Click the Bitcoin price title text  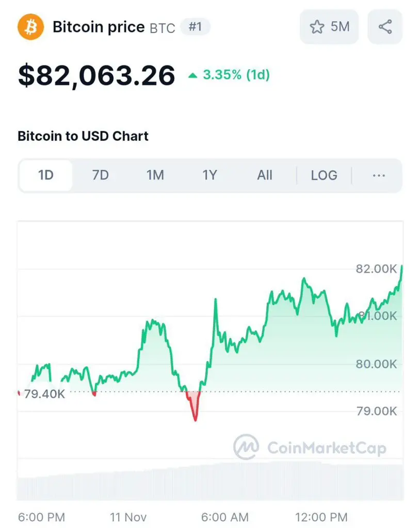click(x=99, y=27)
